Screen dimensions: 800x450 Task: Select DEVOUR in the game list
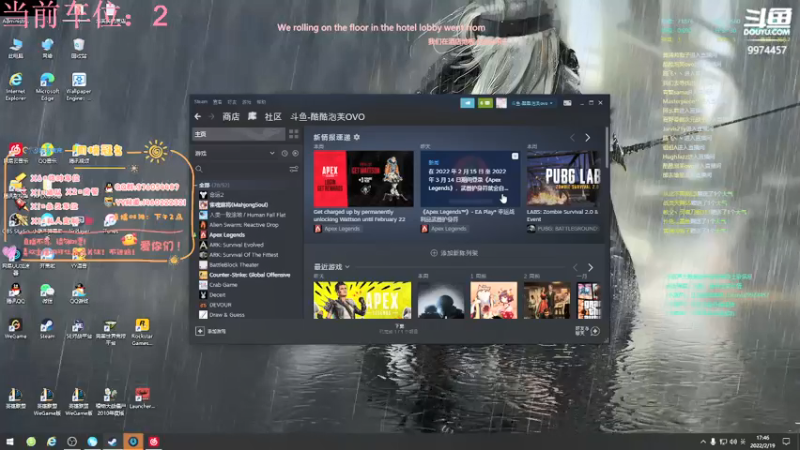pos(215,305)
